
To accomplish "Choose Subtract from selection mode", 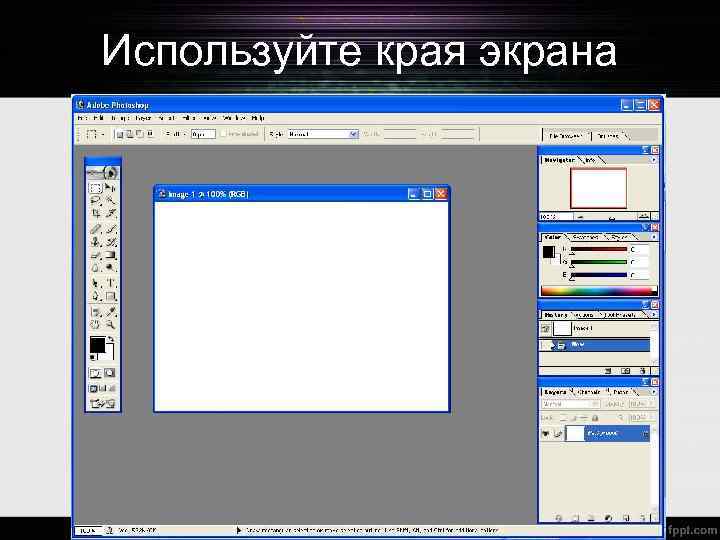I will pos(140,134).
